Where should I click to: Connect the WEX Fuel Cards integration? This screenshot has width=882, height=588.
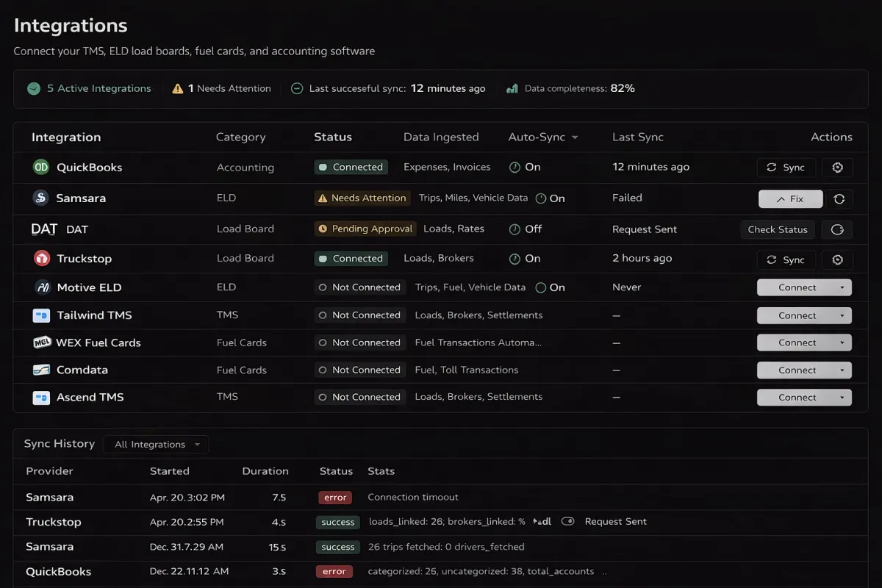click(797, 343)
